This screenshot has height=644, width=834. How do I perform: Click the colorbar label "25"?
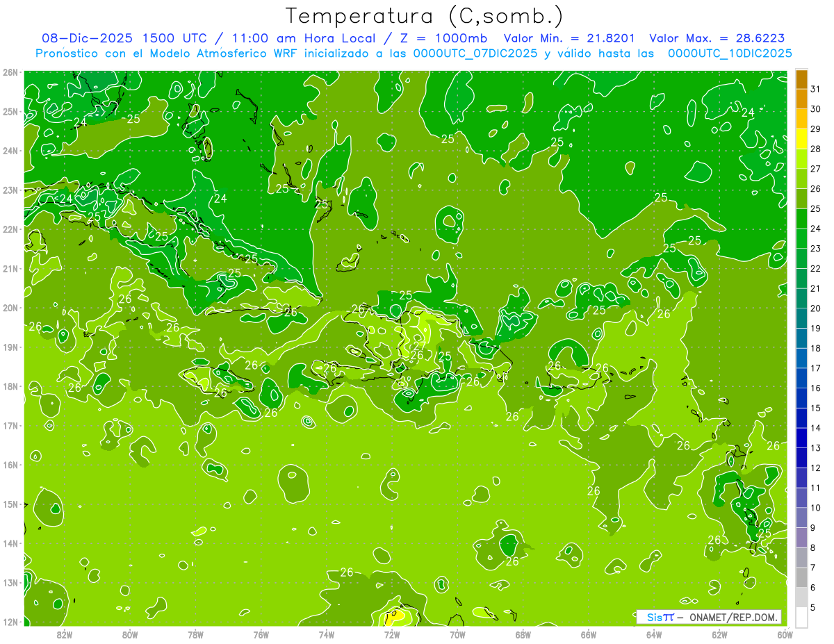[816, 208]
